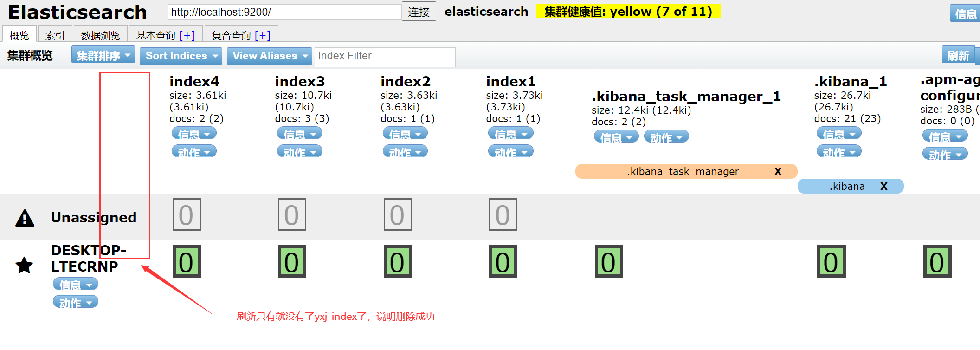This screenshot has width=980, height=350.
Task: Open the View Aliases dropdown
Action: pos(270,56)
